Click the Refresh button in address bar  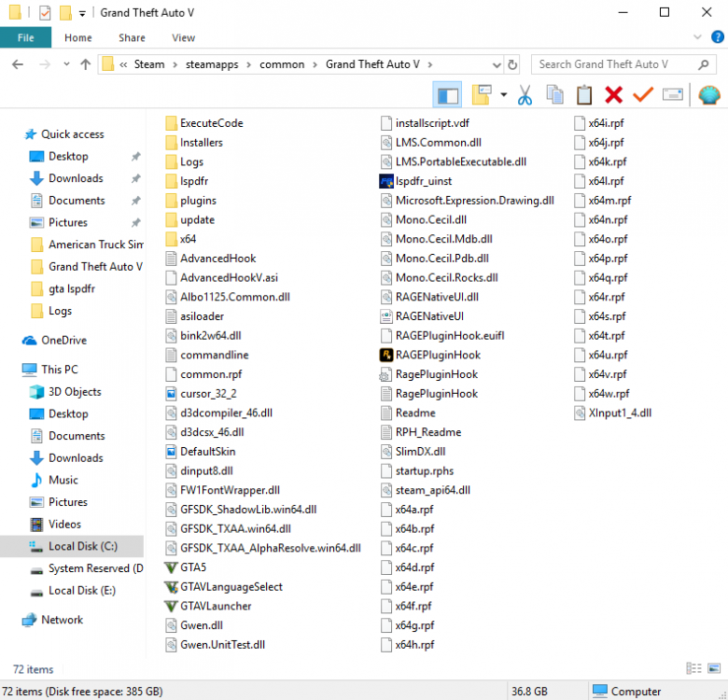[x=512, y=64]
